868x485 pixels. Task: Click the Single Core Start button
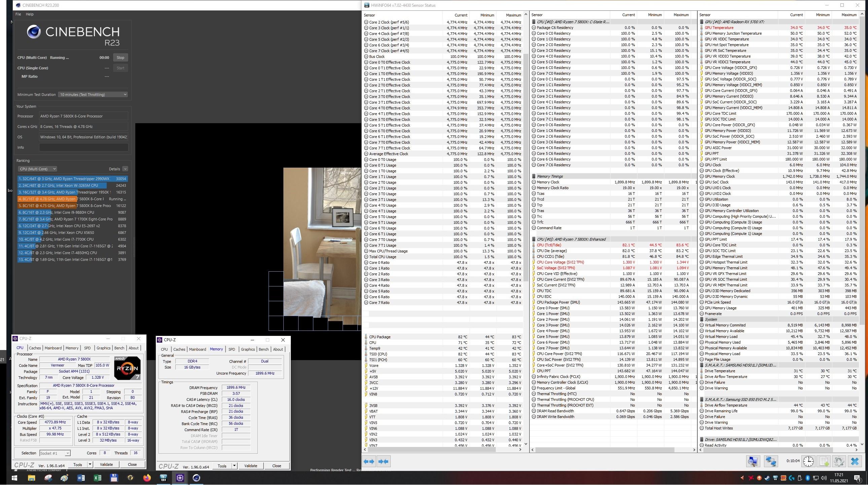coord(120,68)
